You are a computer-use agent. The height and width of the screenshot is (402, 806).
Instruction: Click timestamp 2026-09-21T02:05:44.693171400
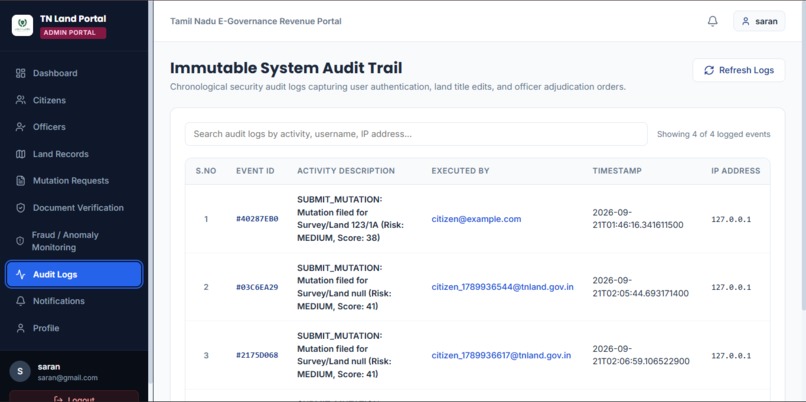(640, 287)
